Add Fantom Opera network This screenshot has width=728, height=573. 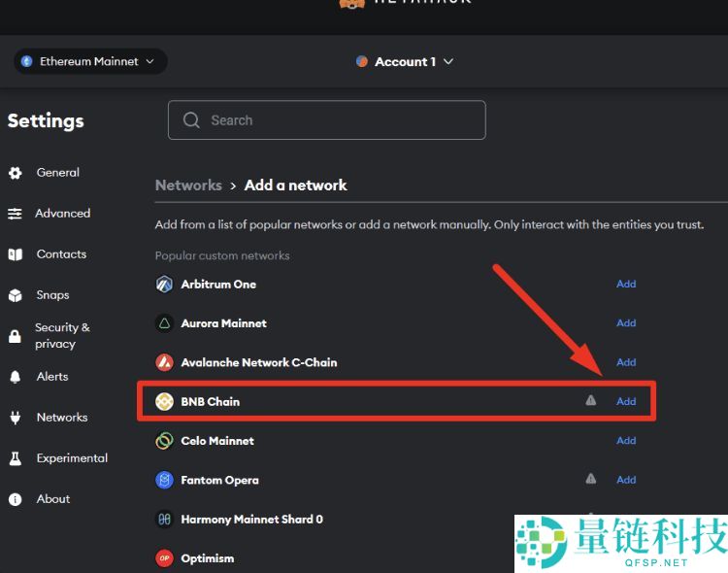point(626,480)
